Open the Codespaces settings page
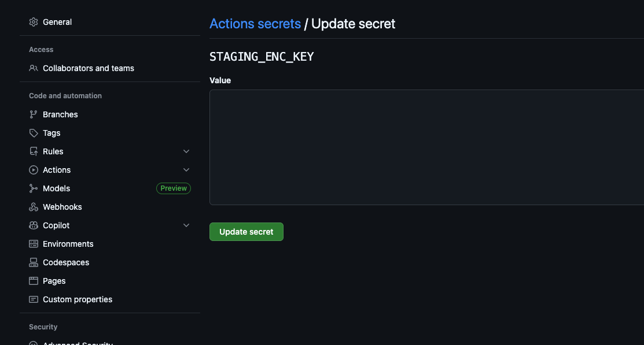This screenshot has height=345, width=644. pos(66,262)
